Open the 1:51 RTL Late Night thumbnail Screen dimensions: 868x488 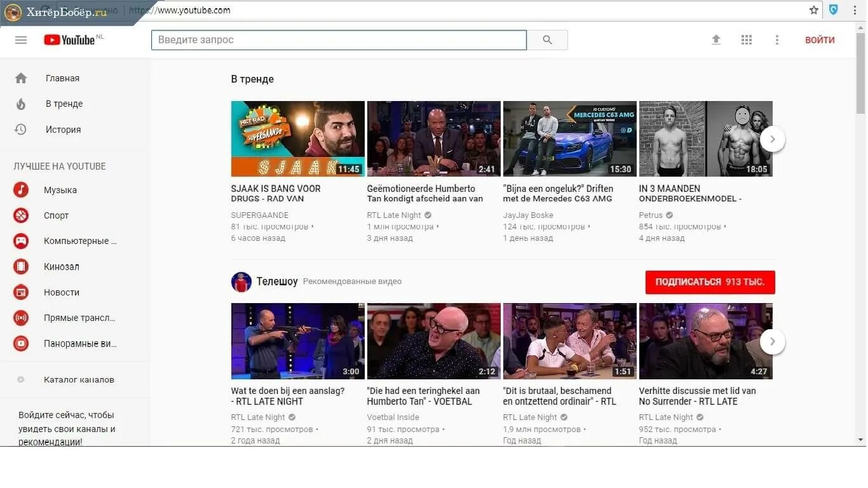pyautogui.click(x=570, y=341)
